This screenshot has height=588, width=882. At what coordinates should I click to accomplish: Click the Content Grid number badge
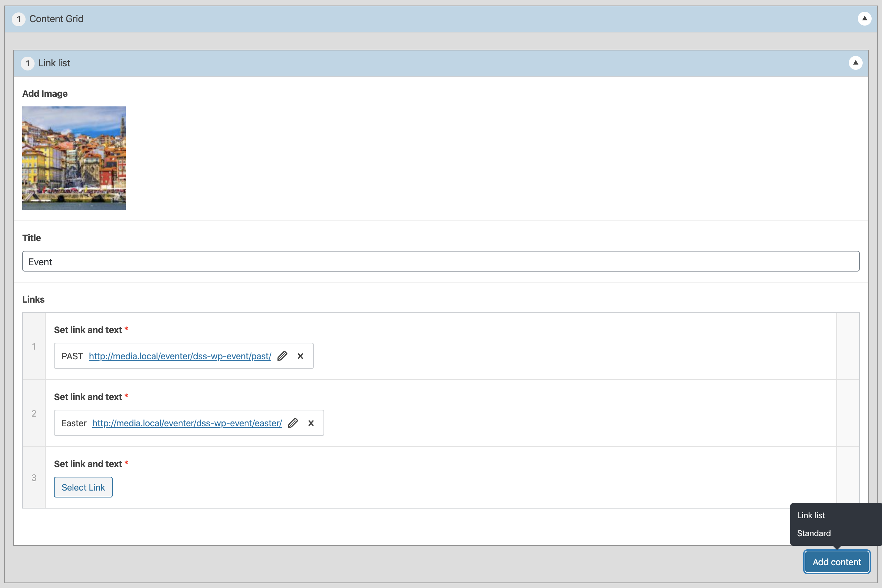[18, 19]
